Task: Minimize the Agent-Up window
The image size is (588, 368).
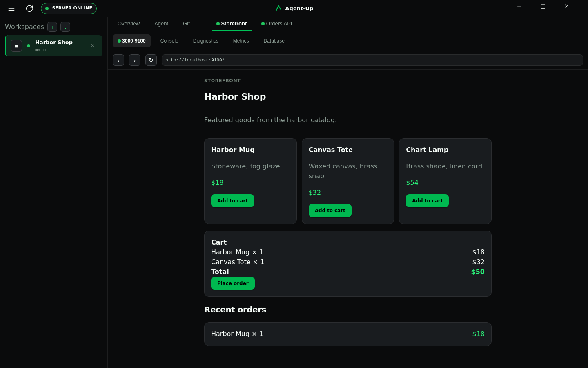Action: point(519,6)
